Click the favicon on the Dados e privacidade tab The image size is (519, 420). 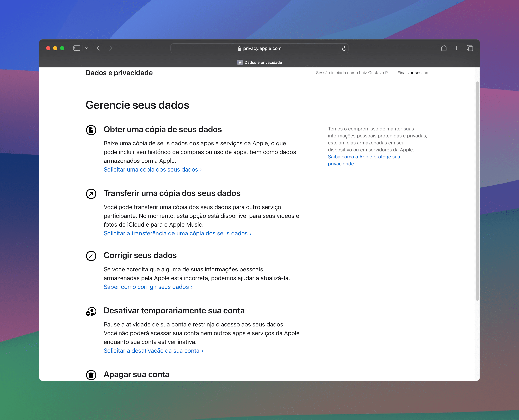point(240,62)
